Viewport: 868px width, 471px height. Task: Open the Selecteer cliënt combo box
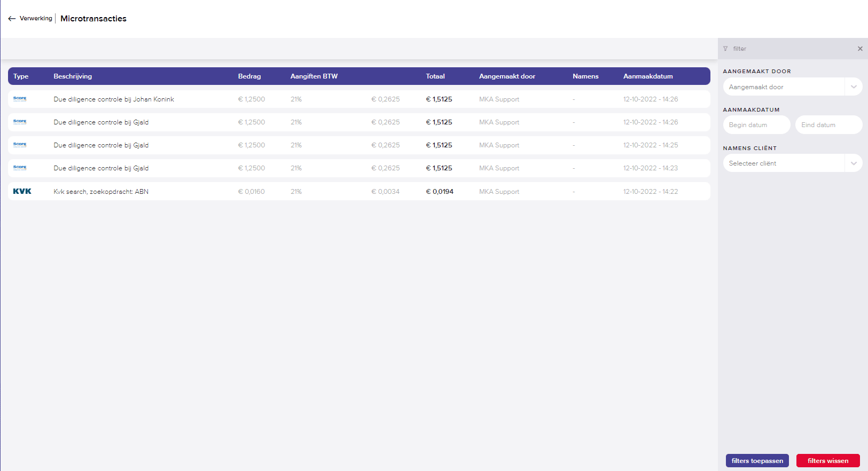[793, 163]
